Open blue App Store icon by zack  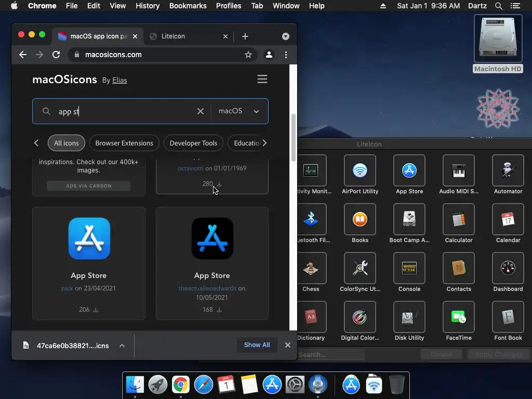click(x=89, y=238)
